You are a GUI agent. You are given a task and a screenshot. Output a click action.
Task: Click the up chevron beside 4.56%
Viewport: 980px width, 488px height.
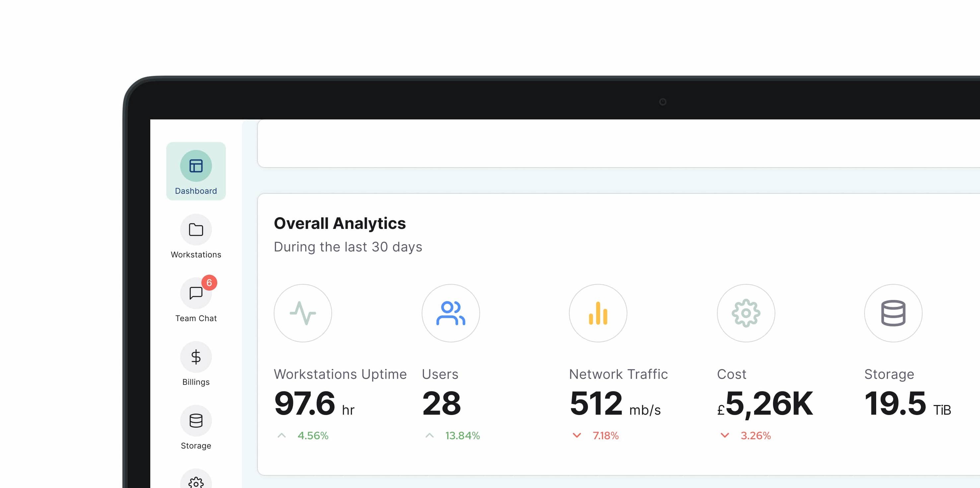[x=282, y=436]
